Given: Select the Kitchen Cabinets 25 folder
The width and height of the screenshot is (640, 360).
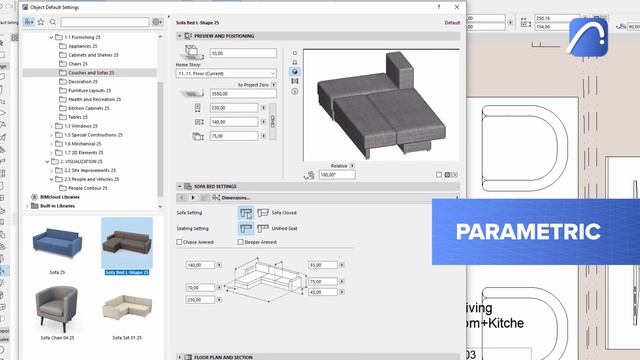Looking at the screenshot, I should [89, 108].
